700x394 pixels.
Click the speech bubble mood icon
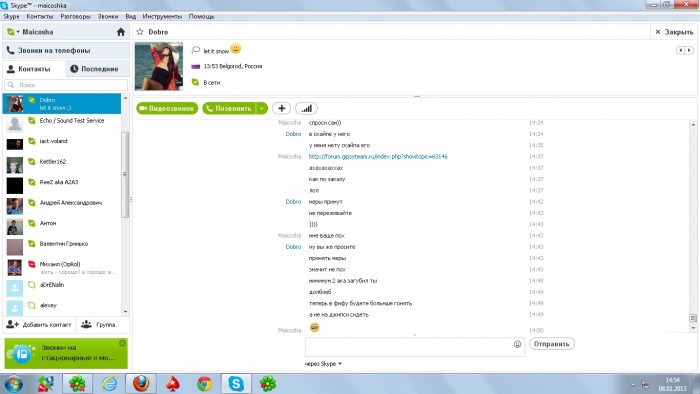(x=196, y=50)
